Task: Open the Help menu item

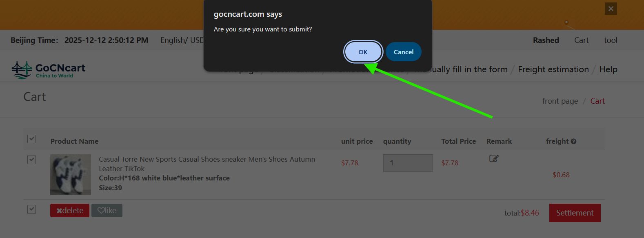Action: (x=608, y=69)
